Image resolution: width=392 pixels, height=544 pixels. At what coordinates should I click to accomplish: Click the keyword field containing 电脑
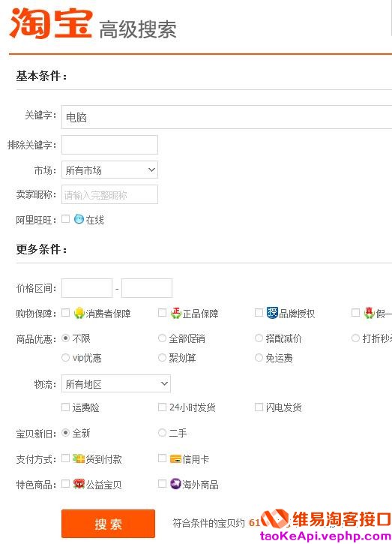226,117
